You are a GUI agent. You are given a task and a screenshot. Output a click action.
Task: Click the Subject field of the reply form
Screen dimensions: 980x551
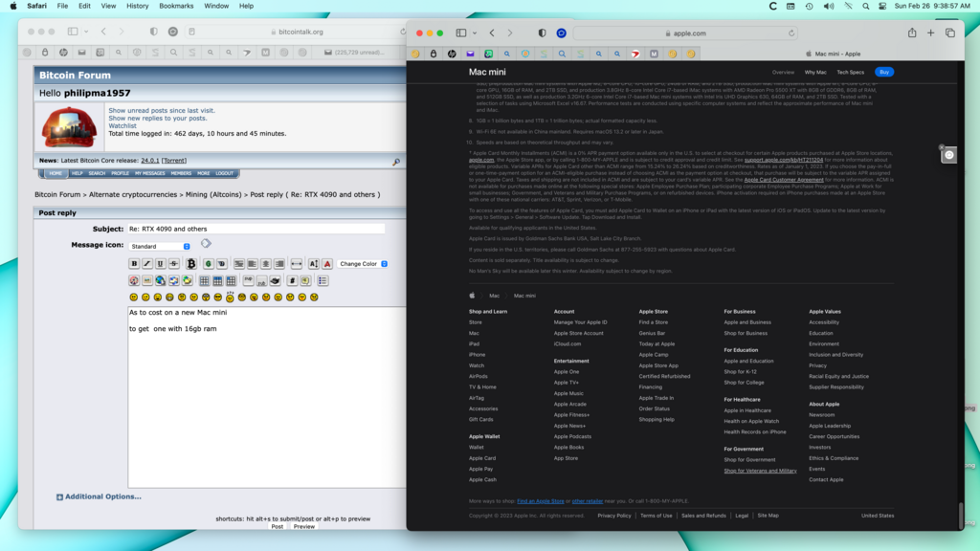(x=256, y=229)
